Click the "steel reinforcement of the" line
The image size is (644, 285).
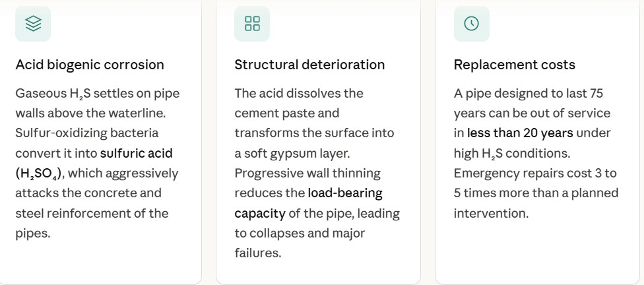pyautogui.click(x=92, y=213)
